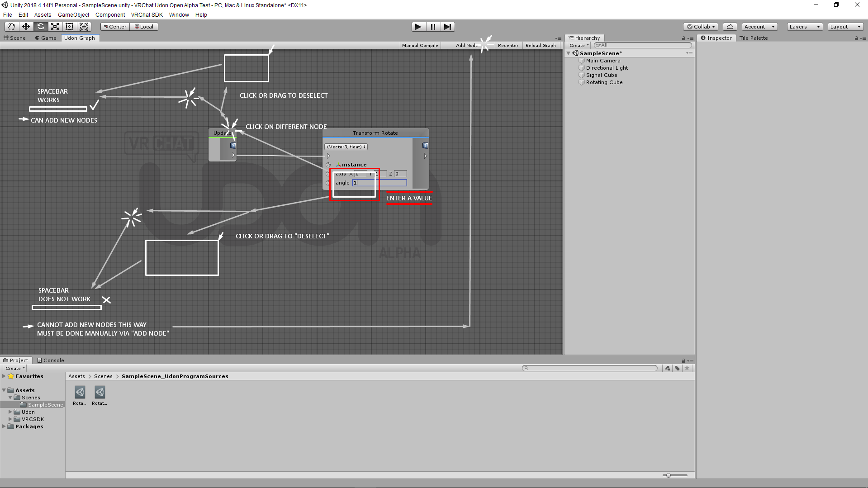Open the Component menu
Screen dimensions: 868x488
(x=110, y=15)
